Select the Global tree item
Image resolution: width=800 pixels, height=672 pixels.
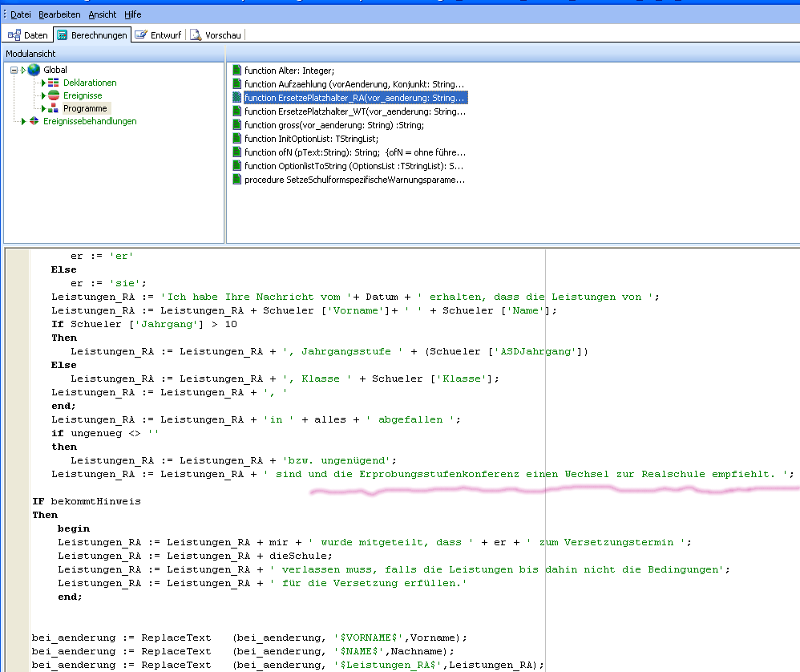[55, 70]
